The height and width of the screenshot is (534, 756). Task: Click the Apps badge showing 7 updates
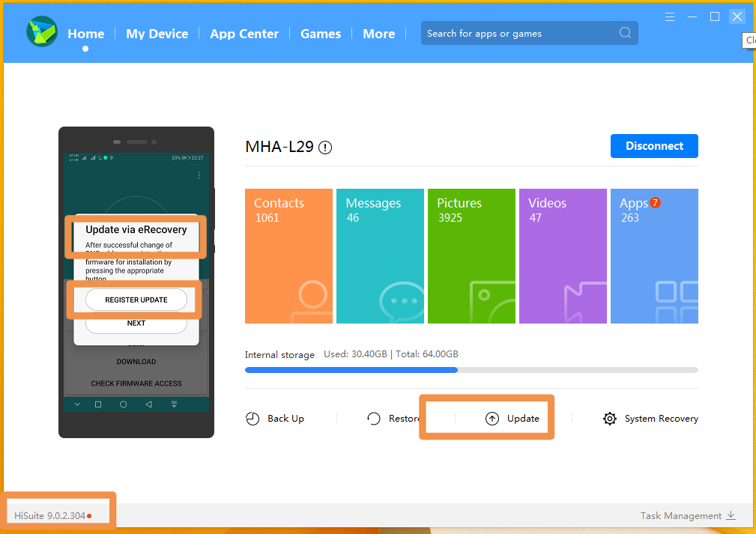[655, 203]
